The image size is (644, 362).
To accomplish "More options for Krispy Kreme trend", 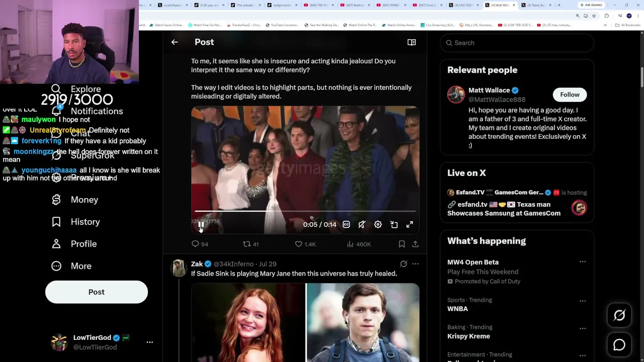I will point(583,328).
